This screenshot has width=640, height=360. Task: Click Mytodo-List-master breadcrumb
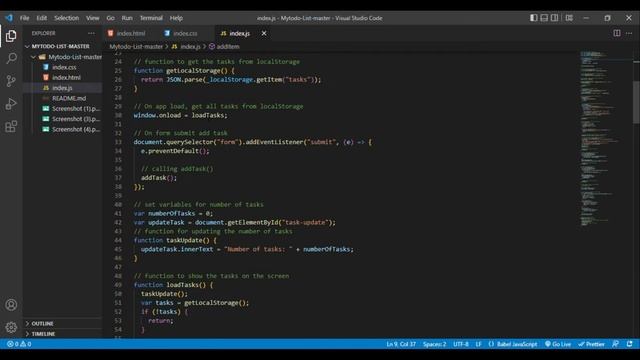[136, 47]
